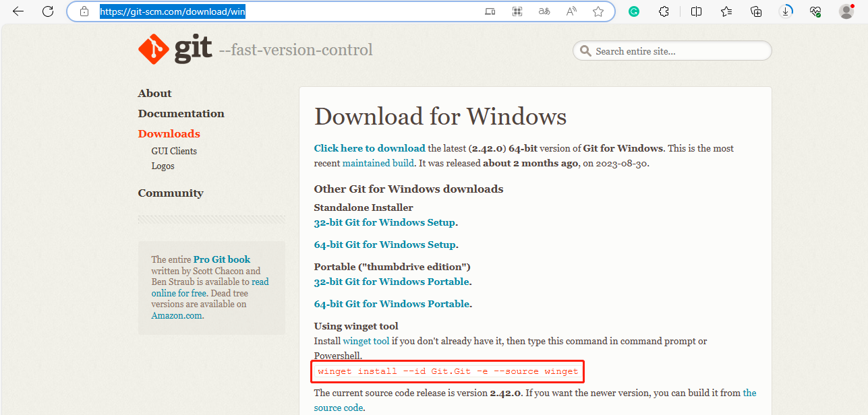Open GUI Clients sub-item
The image size is (868, 415).
(x=174, y=152)
